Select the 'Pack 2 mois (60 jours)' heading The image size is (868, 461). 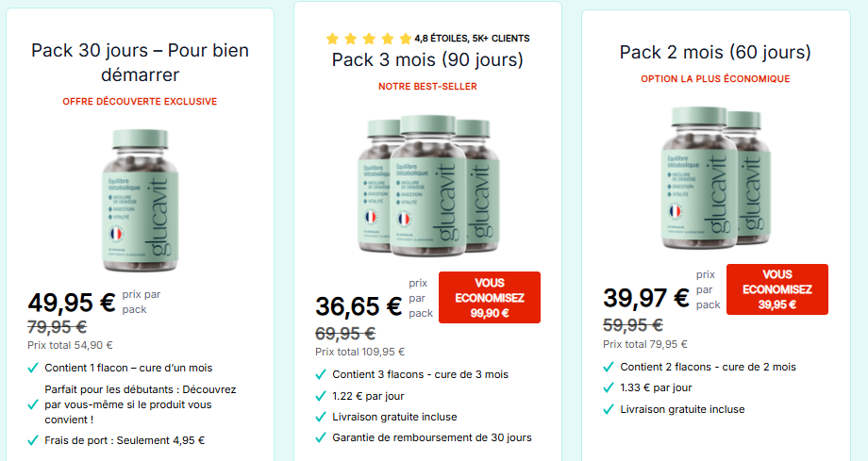point(715,53)
